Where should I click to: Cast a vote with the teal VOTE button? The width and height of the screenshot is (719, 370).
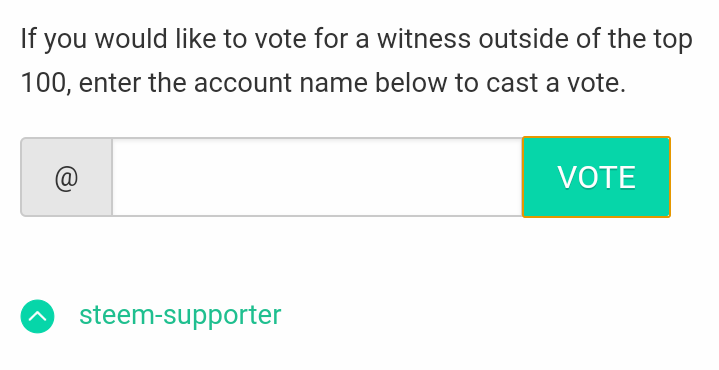pos(596,177)
